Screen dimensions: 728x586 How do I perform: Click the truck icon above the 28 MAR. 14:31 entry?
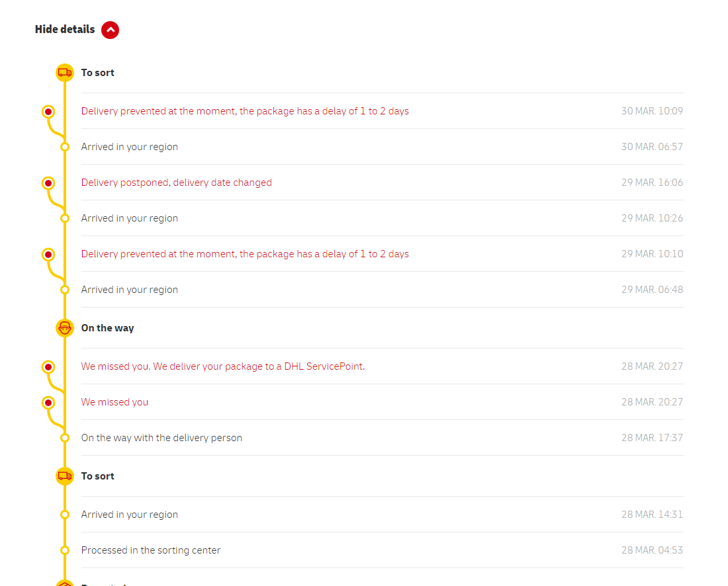point(64,476)
